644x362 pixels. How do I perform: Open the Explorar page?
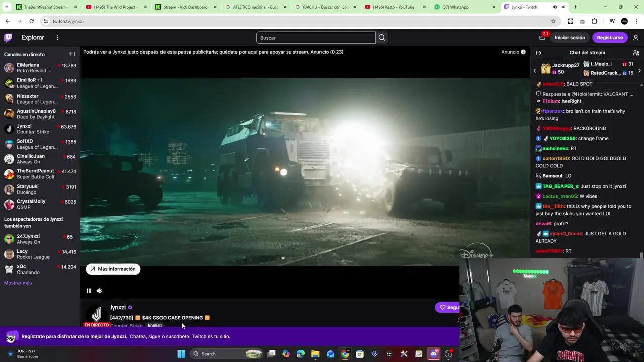33,38
